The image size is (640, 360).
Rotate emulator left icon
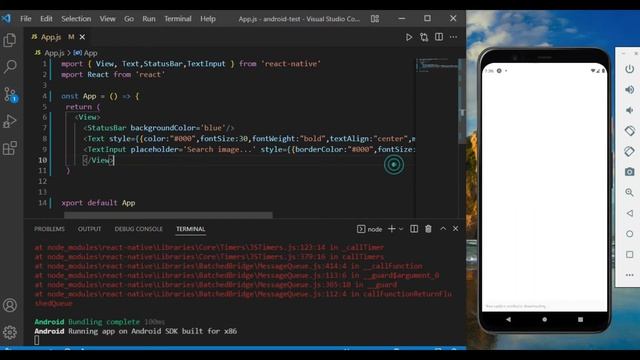point(629,131)
